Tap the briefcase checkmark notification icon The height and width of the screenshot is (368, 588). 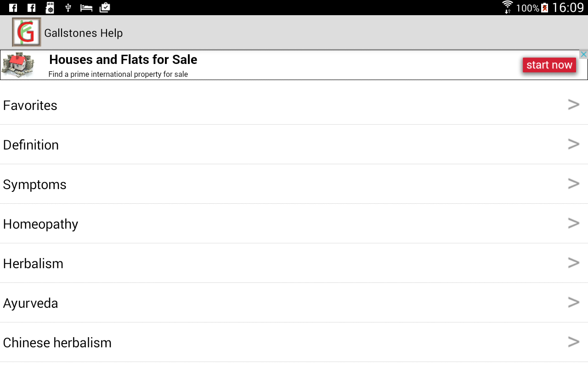click(105, 8)
